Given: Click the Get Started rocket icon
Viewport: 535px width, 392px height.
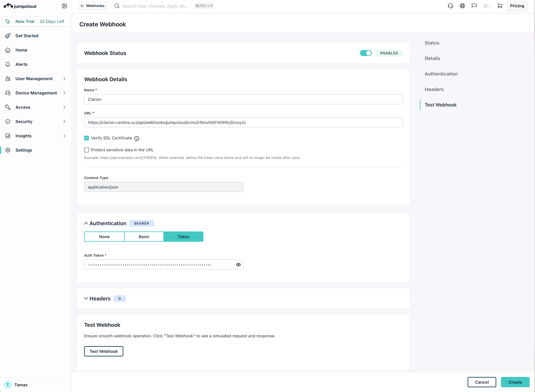Looking at the screenshot, I should click(x=8, y=36).
